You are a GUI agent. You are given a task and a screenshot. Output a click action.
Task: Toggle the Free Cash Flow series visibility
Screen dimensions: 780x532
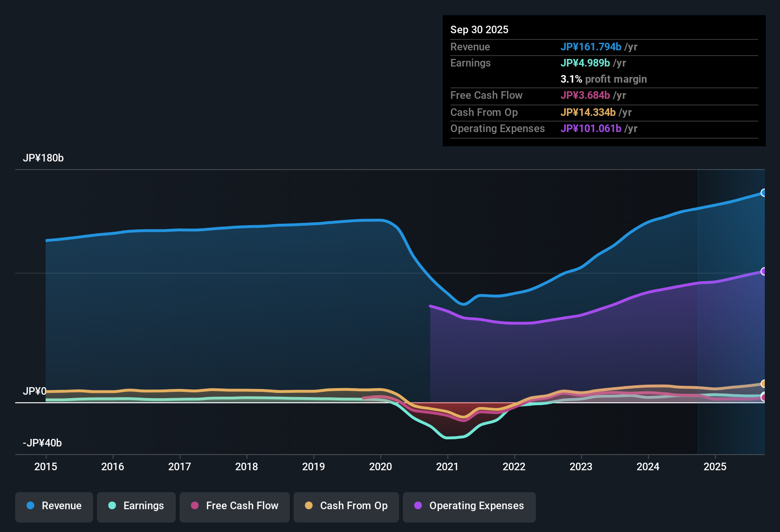(x=234, y=506)
